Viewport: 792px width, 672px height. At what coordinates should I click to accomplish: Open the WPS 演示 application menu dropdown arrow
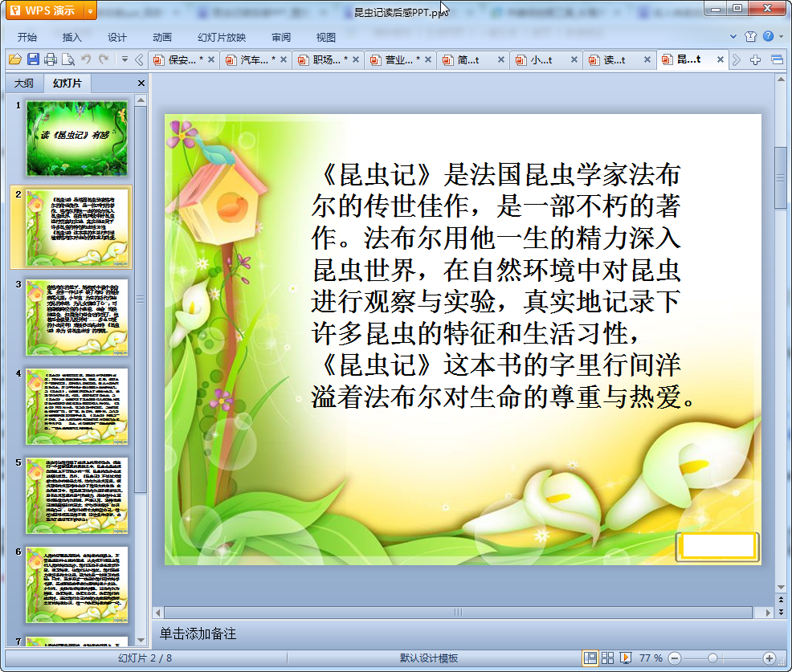90,10
